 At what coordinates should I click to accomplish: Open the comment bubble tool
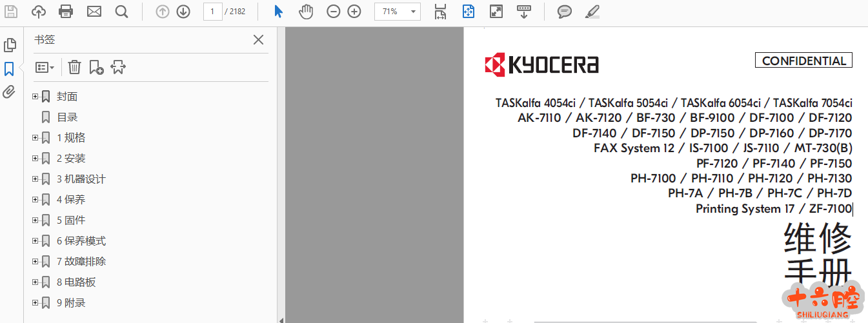click(x=565, y=12)
